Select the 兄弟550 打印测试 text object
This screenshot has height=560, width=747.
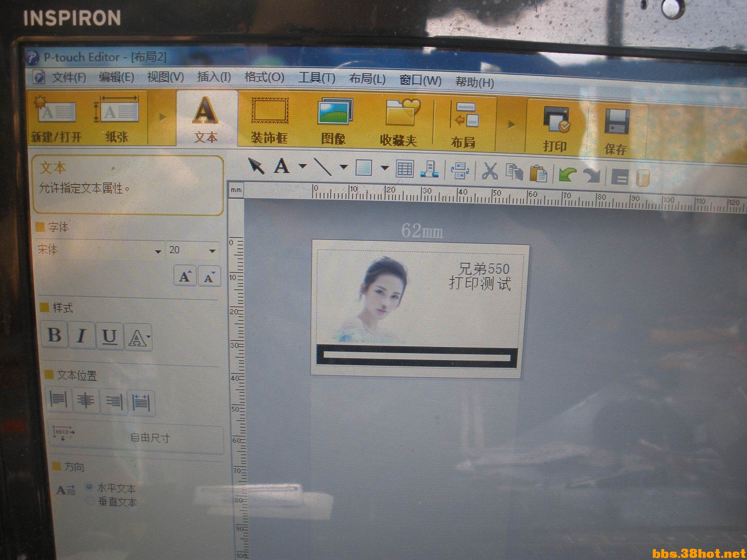pyautogui.click(x=480, y=276)
